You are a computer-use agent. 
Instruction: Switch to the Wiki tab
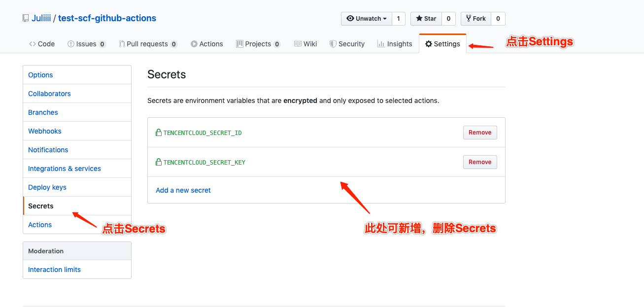305,44
